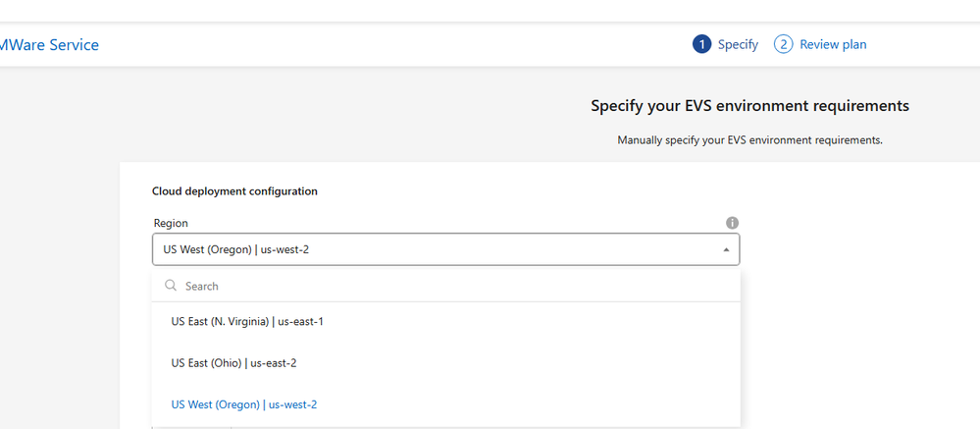Viewport: 980px width, 429px height.
Task: Click the Cloud deployment configuration heading
Action: [x=234, y=191]
